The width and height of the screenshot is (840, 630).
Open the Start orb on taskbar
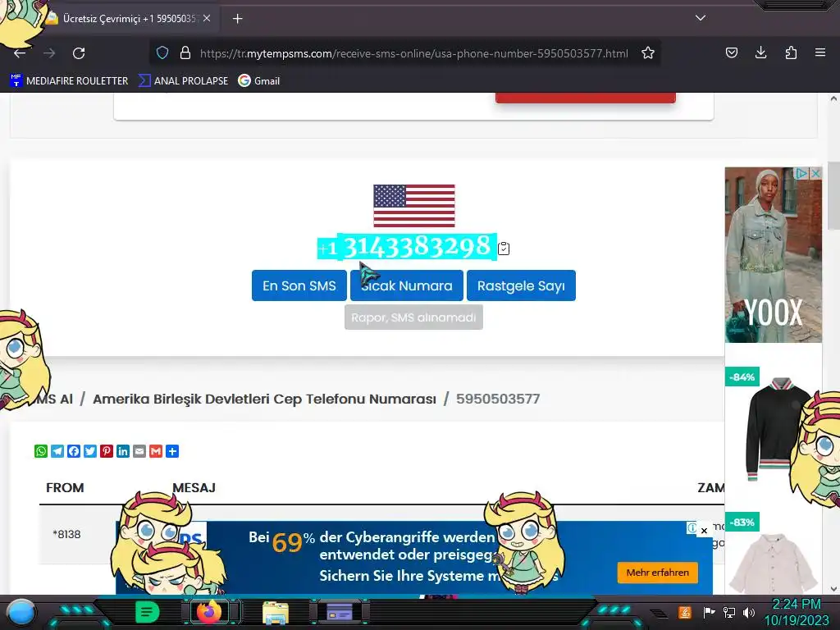pyautogui.click(x=21, y=612)
